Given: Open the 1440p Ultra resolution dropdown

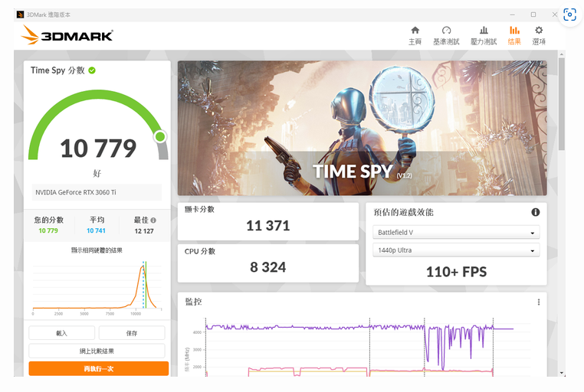Looking at the screenshot, I should pos(456,250).
